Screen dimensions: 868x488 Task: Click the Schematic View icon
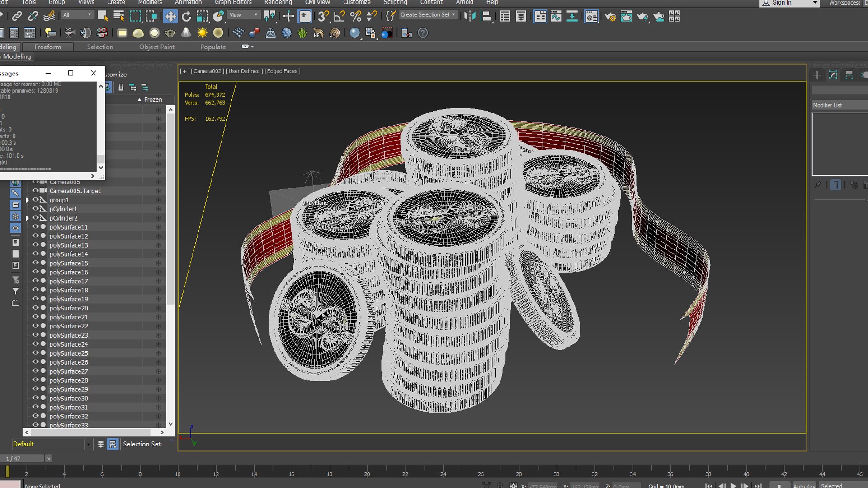click(572, 17)
